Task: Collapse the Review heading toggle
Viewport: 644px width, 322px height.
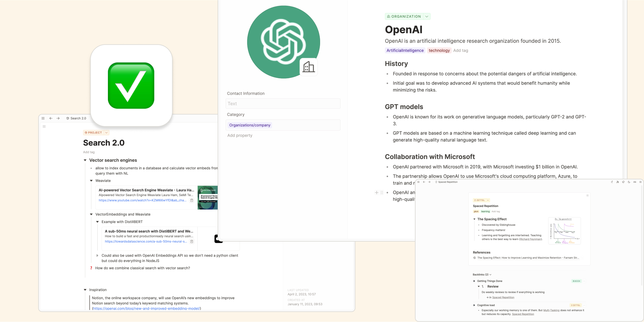Action: (x=479, y=286)
